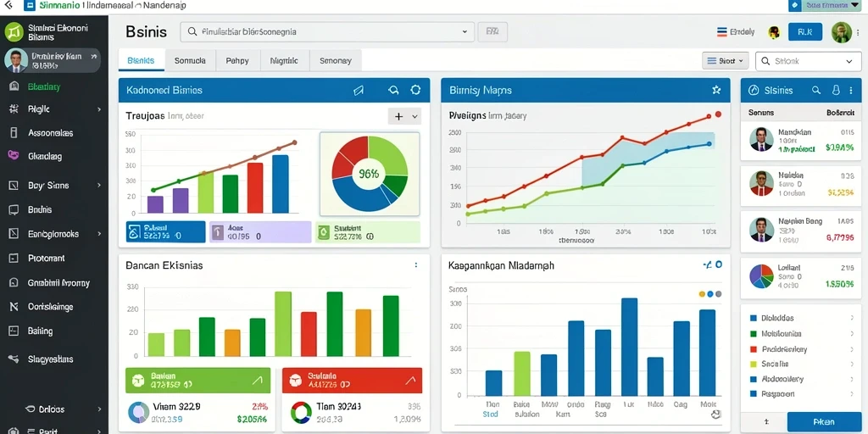868x434 pixels.
Task: Switch to the Senonary tab
Action: (x=336, y=61)
